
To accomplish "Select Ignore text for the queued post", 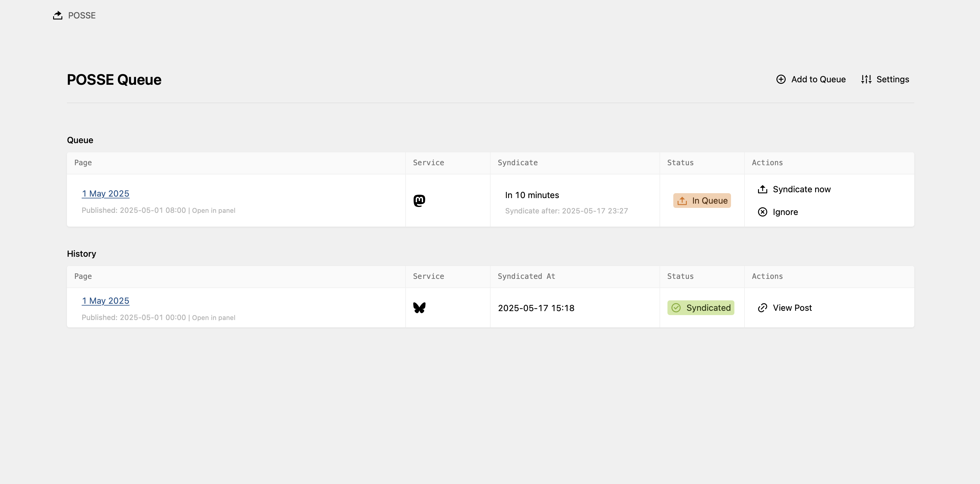I will point(785,212).
